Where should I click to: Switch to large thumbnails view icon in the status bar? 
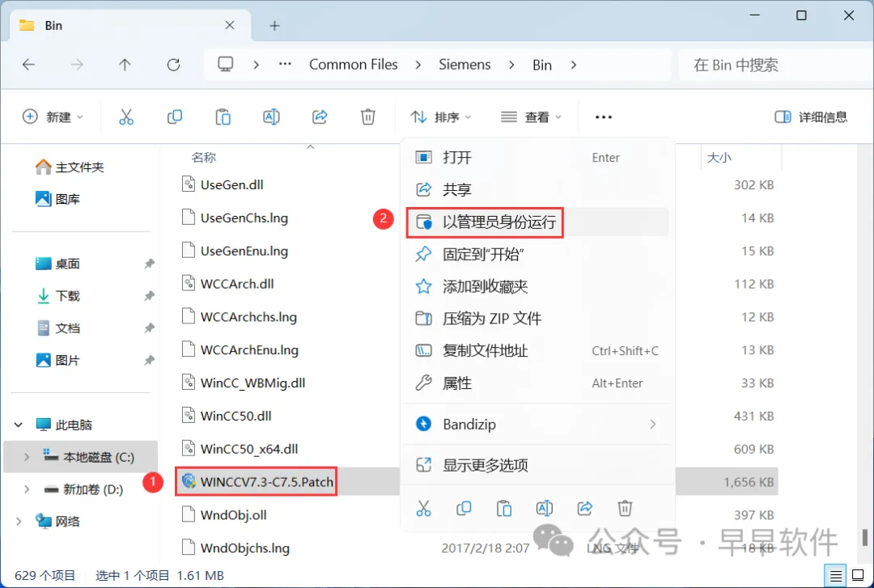(859, 576)
